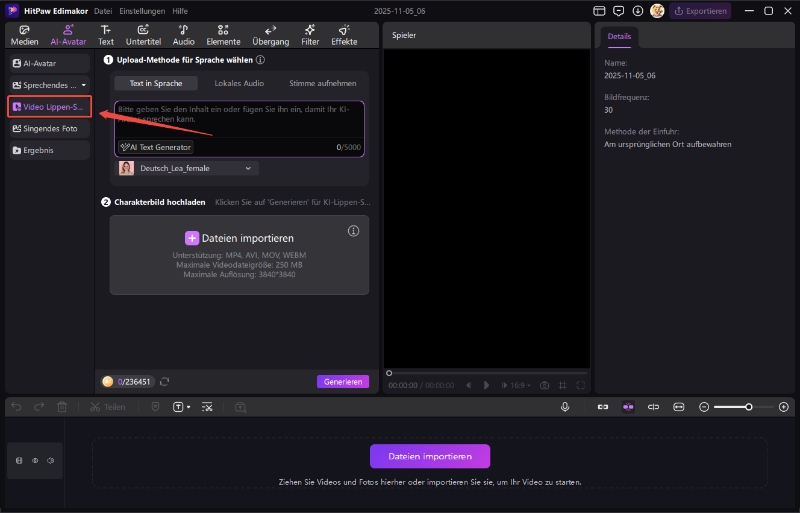Mute the timeline track with speaker icon

point(50,461)
